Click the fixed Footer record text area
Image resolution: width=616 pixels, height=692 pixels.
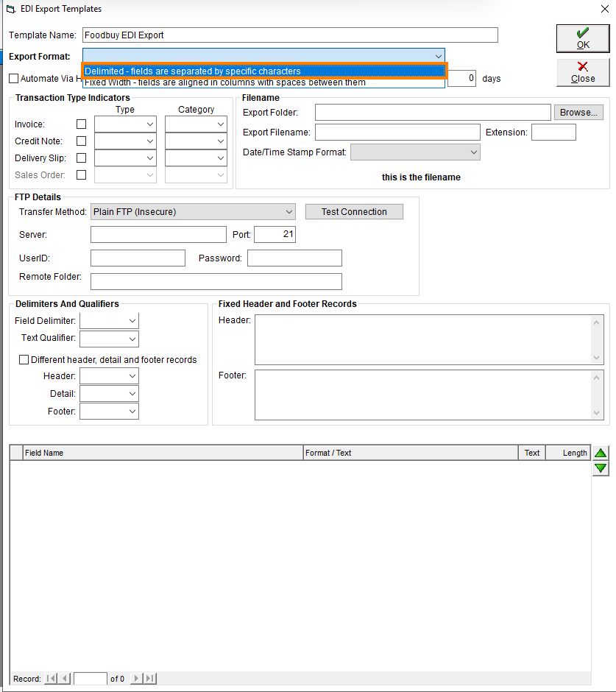point(429,395)
